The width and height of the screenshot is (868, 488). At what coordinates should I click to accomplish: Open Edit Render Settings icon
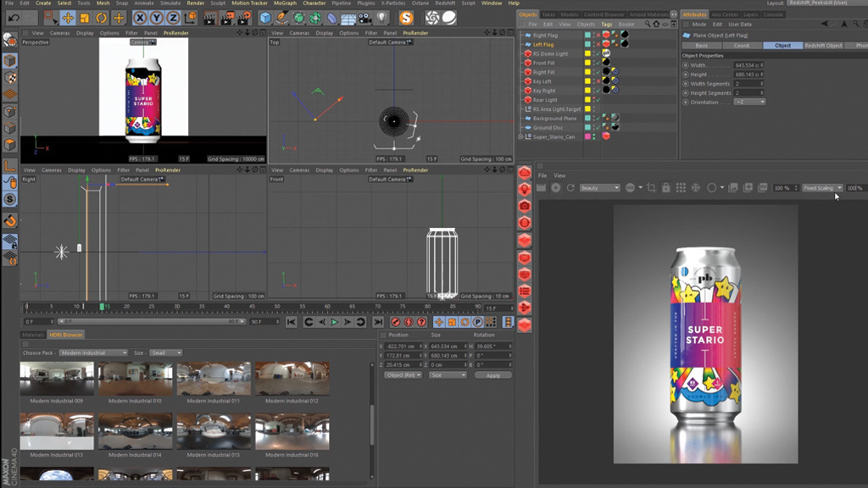point(244,18)
